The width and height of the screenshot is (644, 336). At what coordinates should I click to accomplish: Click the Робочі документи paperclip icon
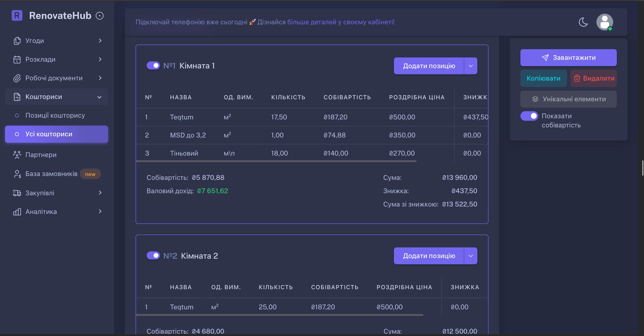click(17, 78)
